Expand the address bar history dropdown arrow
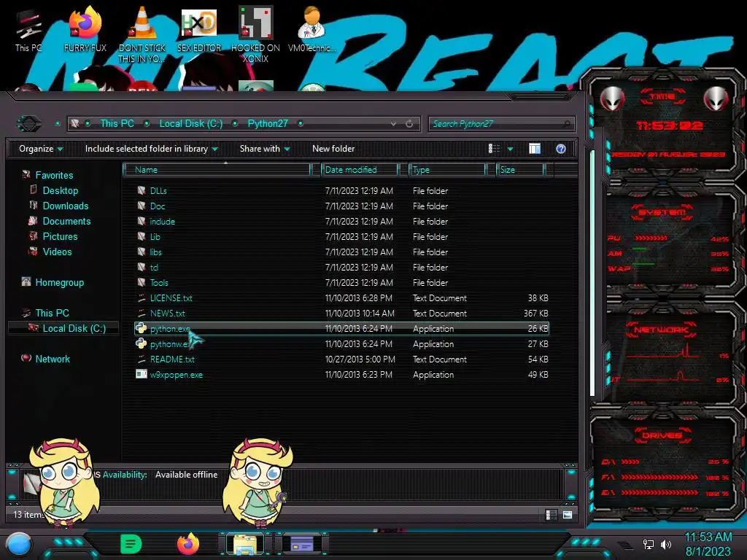This screenshot has height=560, width=747. [x=393, y=124]
